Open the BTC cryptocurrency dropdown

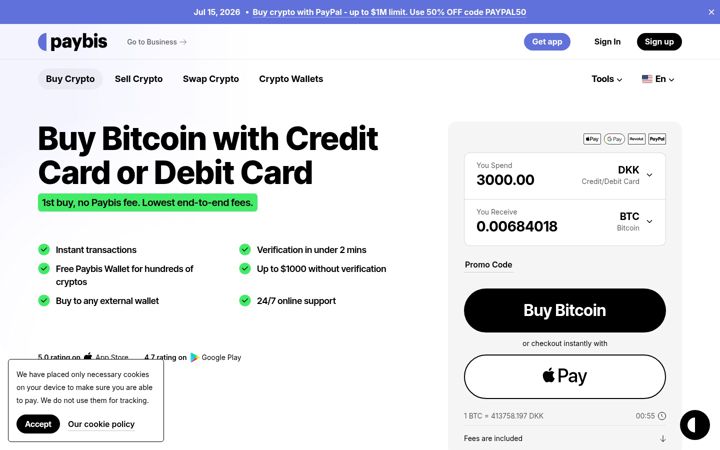635,221
